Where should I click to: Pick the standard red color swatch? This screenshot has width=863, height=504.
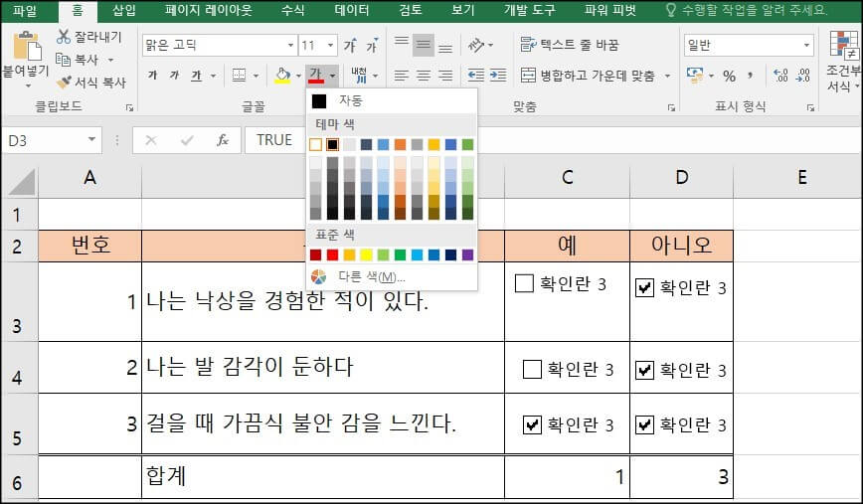tap(332, 254)
